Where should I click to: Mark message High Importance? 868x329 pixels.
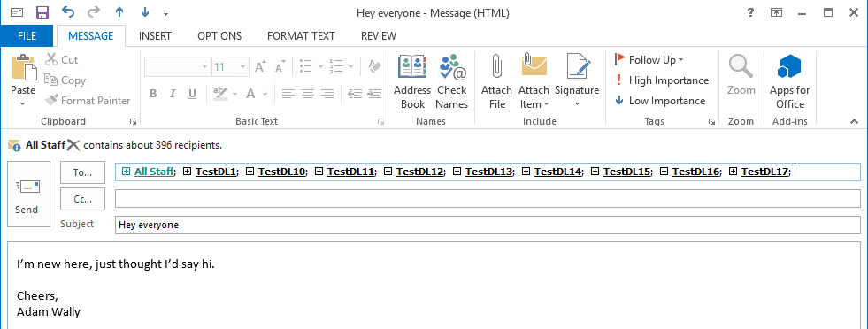click(x=662, y=80)
